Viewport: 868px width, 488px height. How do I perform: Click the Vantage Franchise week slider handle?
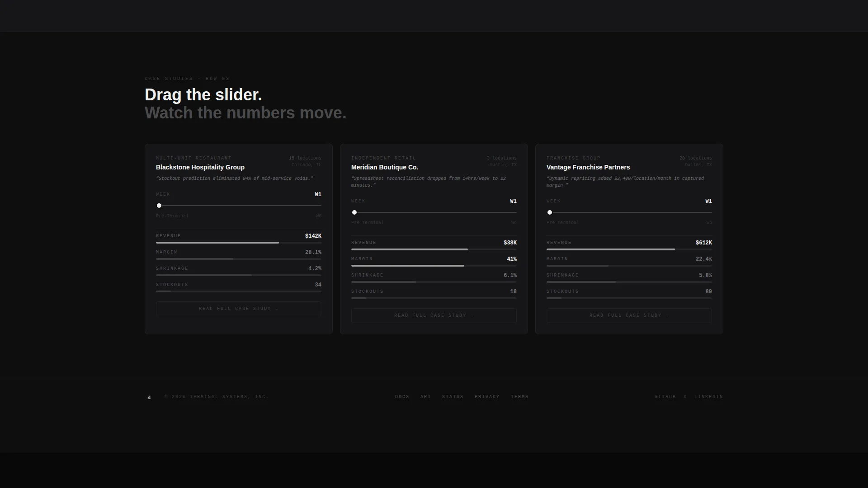point(550,212)
